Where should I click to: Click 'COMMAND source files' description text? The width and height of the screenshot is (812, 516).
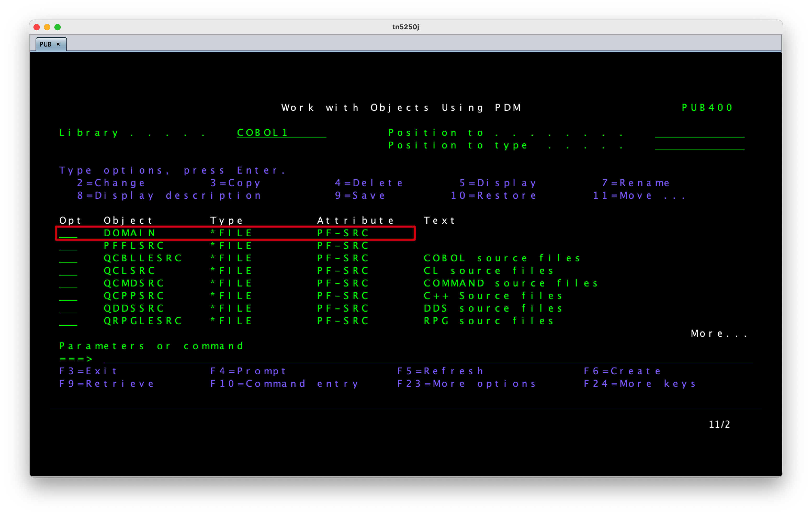pyautogui.click(x=511, y=283)
